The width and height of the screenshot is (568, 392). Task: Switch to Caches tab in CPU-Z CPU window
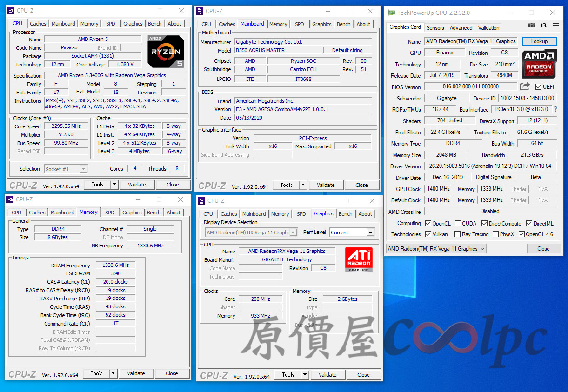tap(38, 24)
